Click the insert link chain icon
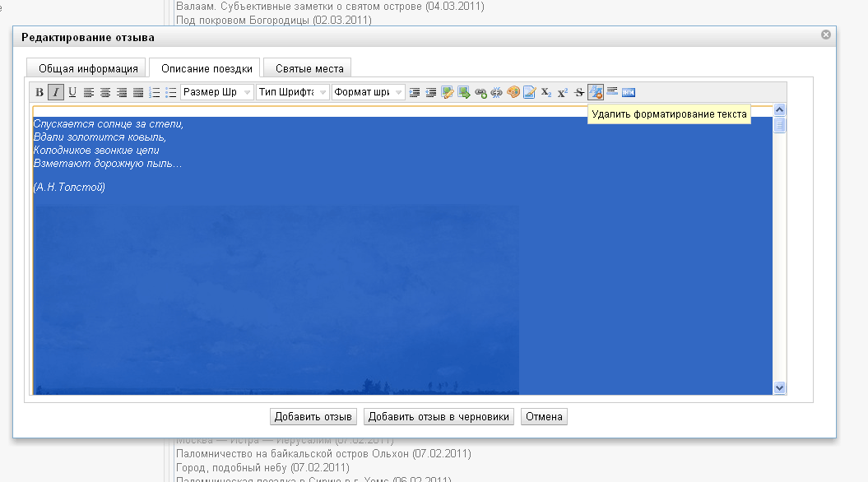Image resolution: width=868 pixels, height=482 pixels. point(480,92)
